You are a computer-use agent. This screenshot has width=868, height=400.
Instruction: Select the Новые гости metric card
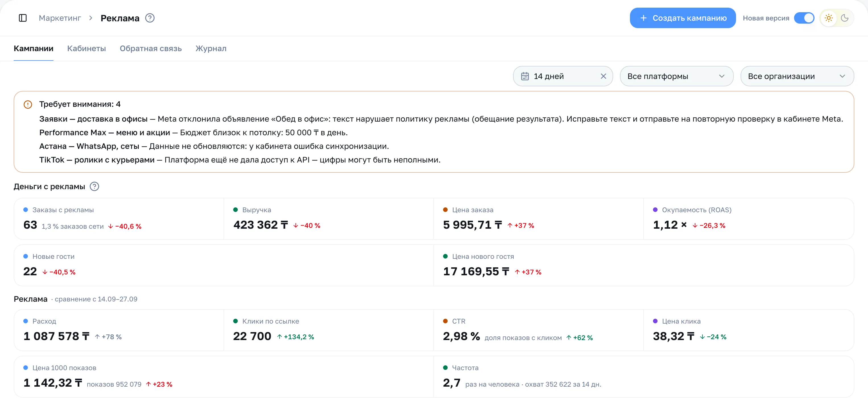[x=224, y=265]
